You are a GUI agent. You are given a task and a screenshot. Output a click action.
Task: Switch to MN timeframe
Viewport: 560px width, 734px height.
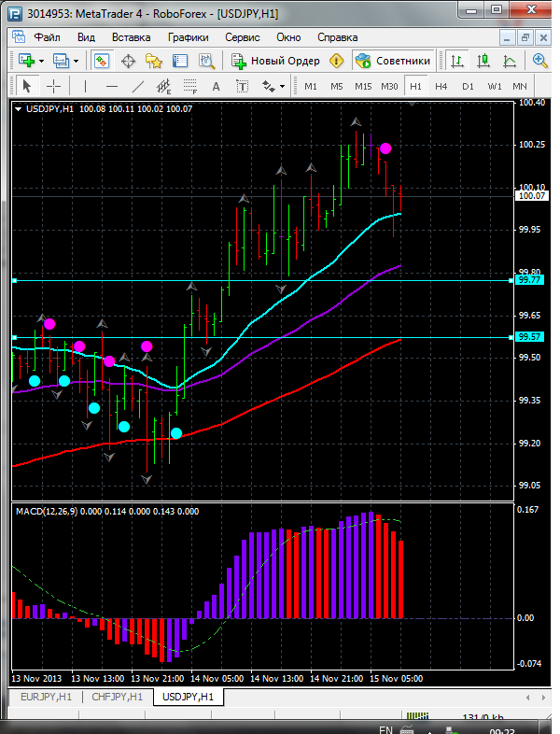(520, 87)
